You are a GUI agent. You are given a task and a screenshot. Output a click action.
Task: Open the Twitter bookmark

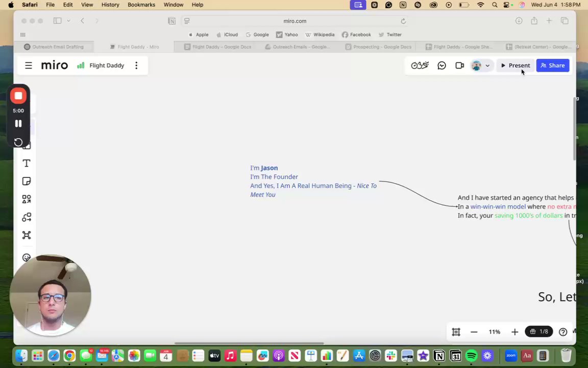(390, 35)
